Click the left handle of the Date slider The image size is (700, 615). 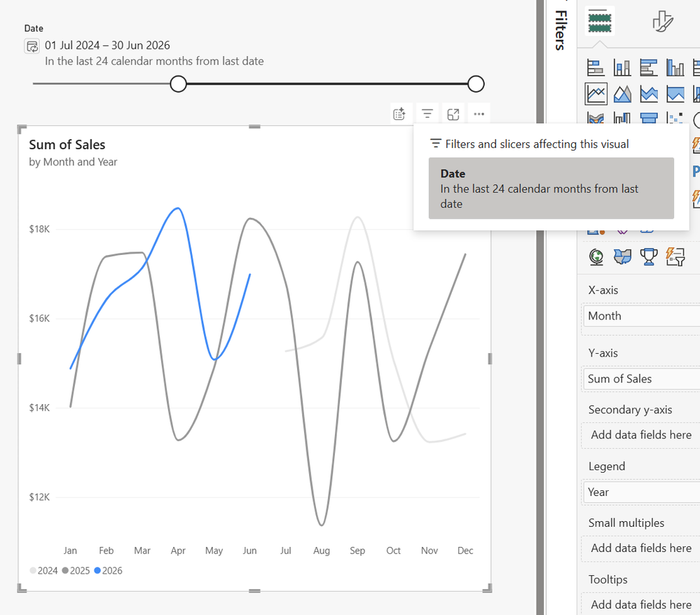(178, 84)
